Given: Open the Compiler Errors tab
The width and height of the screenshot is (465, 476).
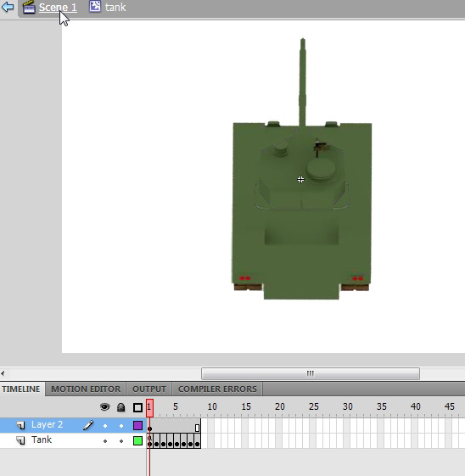Looking at the screenshot, I should click(x=217, y=389).
